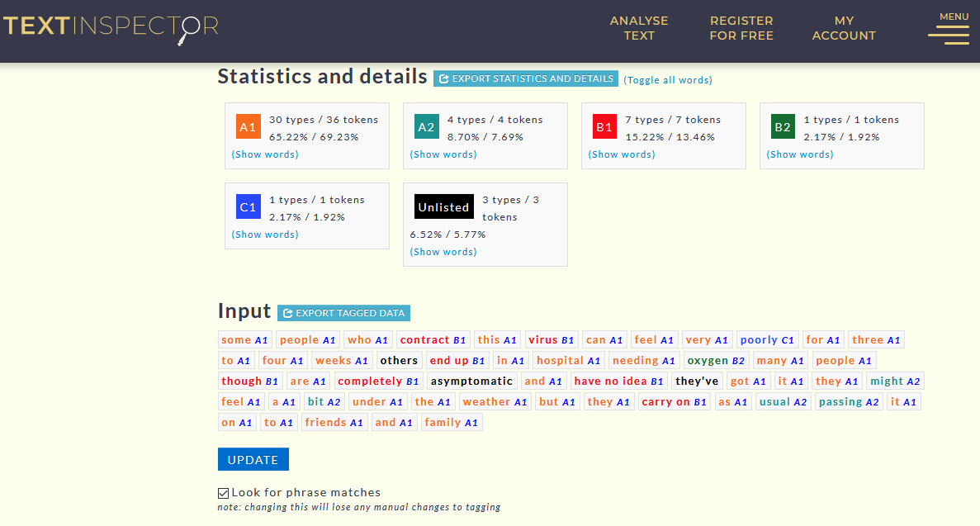
Task: Click Register for Free
Action: (741, 28)
